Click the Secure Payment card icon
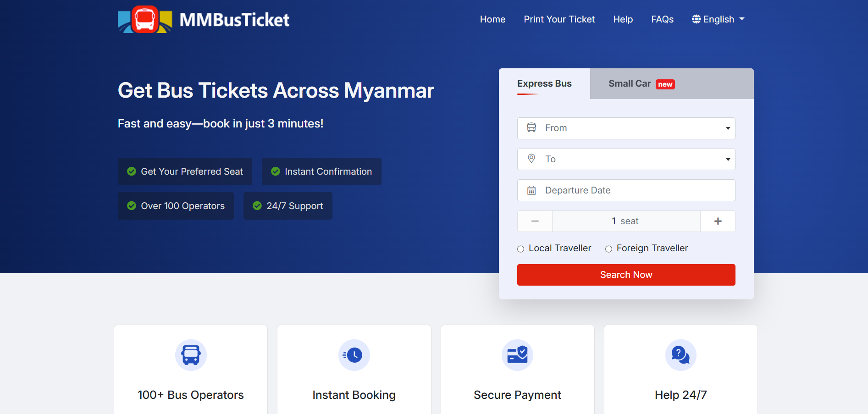The image size is (868, 414). (x=517, y=355)
